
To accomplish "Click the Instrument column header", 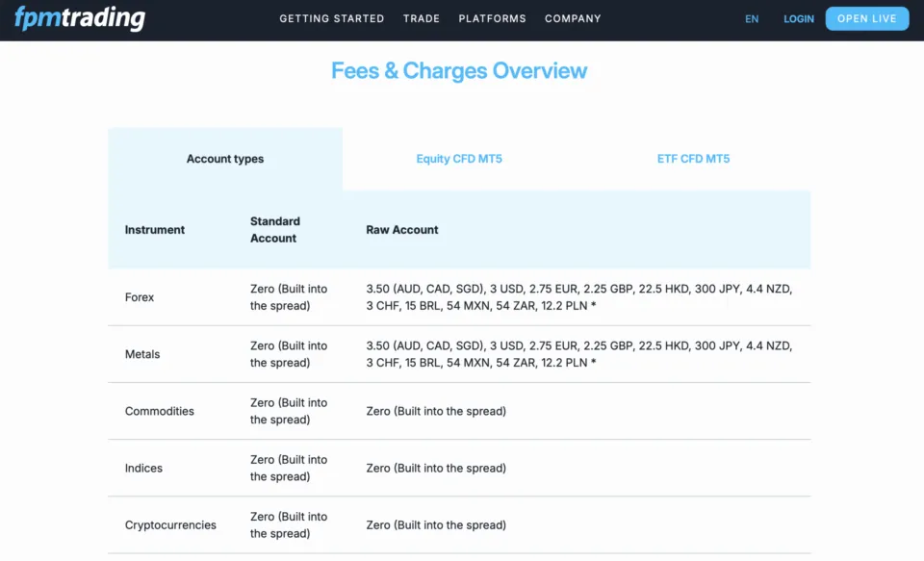I will point(154,230).
